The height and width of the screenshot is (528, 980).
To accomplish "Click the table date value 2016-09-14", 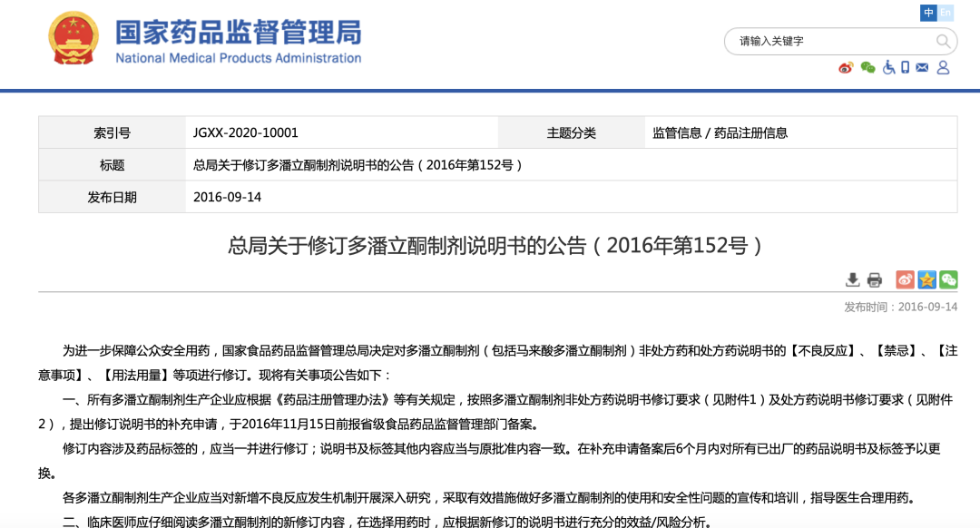I will (x=227, y=198).
